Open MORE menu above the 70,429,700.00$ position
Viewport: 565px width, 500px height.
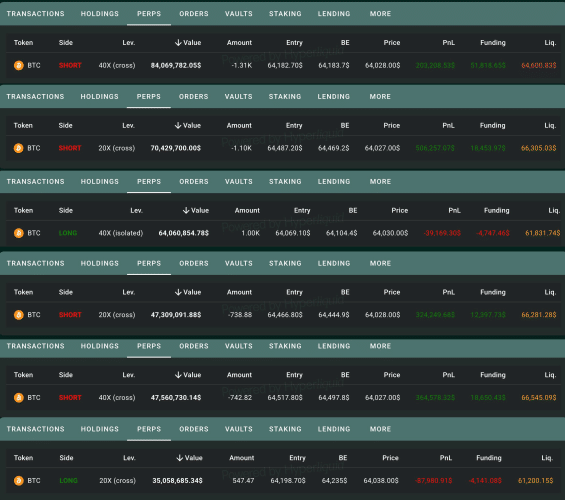tap(380, 97)
